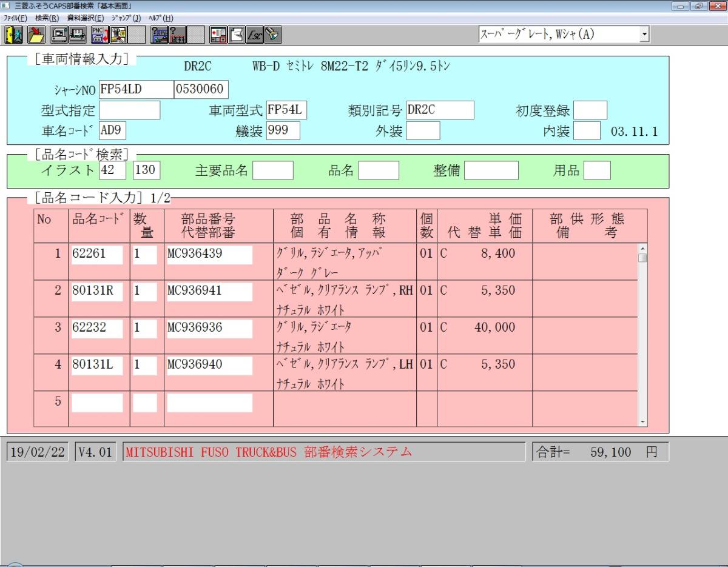This screenshot has width=728, height=567.
Task: Click the 資料 question mark icon
Action: [x=178, y=35]
